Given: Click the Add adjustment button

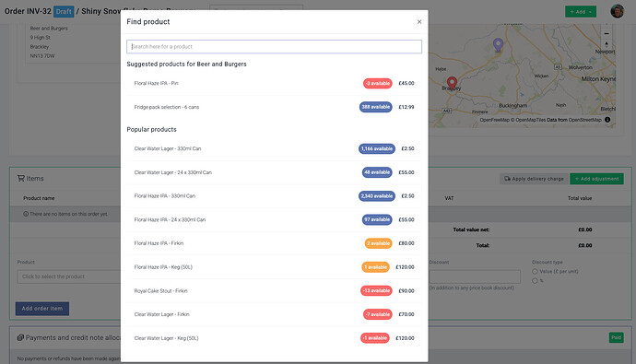Looking at the screenshot, I should click(596, 179).
